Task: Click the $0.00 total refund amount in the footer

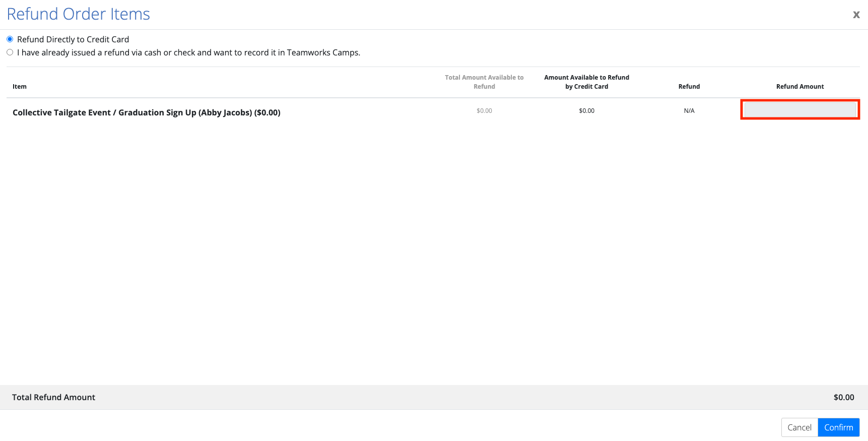Action: coord(843,397)
